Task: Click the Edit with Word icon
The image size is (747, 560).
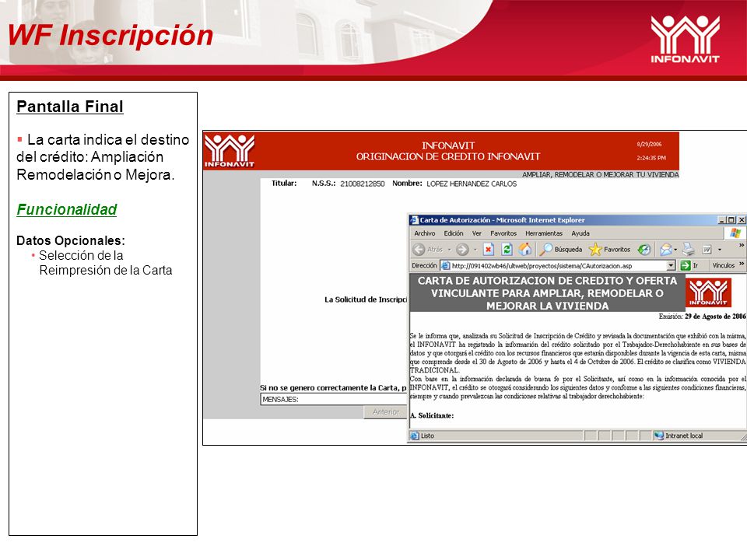Action: coord(707,250)
